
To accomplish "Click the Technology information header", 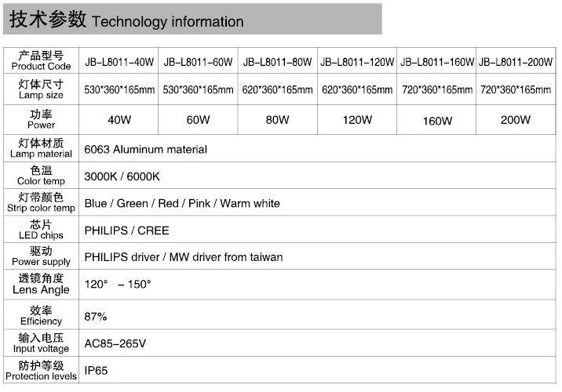I will click(x=126, y=20).
